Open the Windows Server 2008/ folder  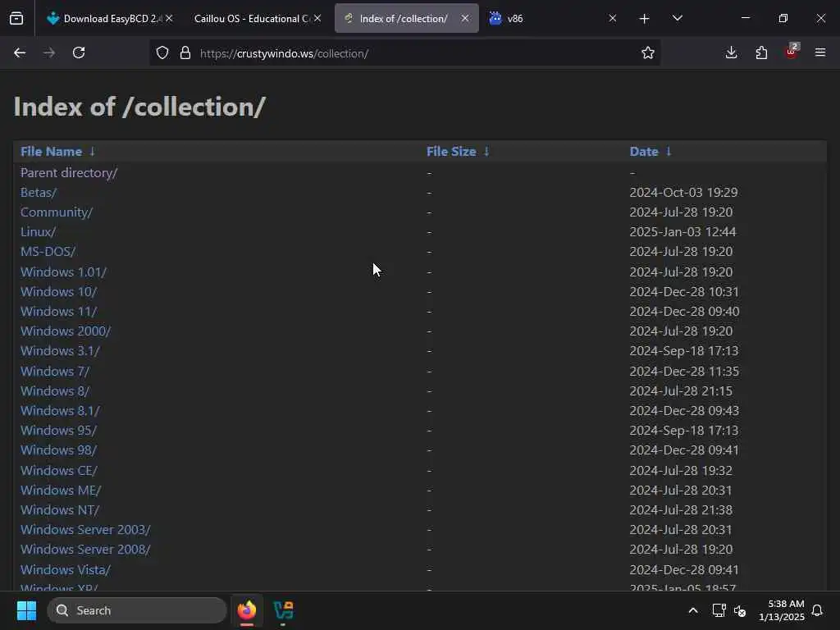[85, 549]
